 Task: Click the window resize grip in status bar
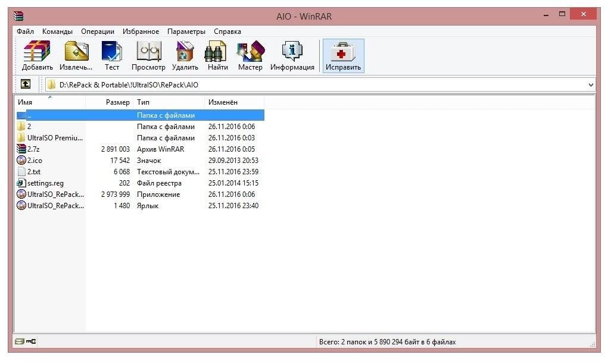[x=593, y=344]
